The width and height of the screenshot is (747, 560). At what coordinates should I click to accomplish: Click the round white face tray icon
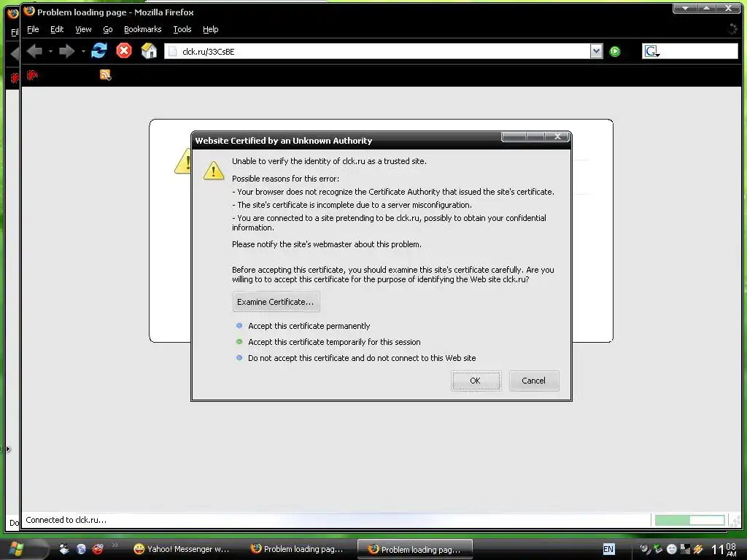pos(671,549)
